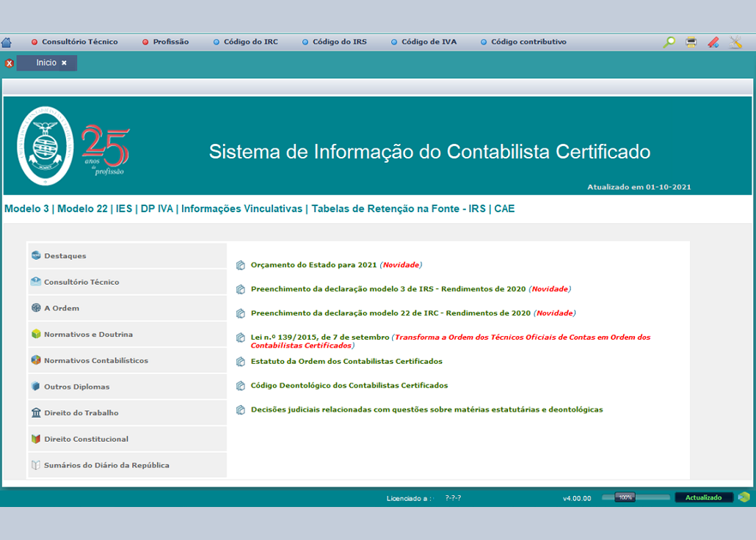The width and height of the screenshot is (756, 540).
Task: Open the IES quick link
Action: point(124,209)
